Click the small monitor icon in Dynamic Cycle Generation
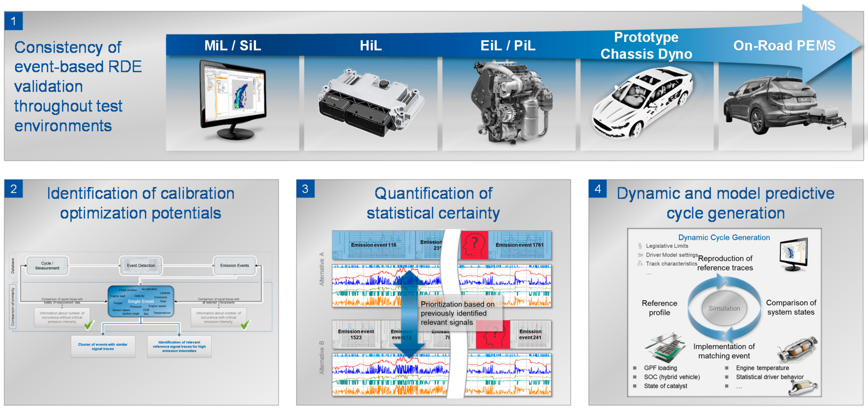This screenshot has height=409, width=868. click(x=793, y=254)
